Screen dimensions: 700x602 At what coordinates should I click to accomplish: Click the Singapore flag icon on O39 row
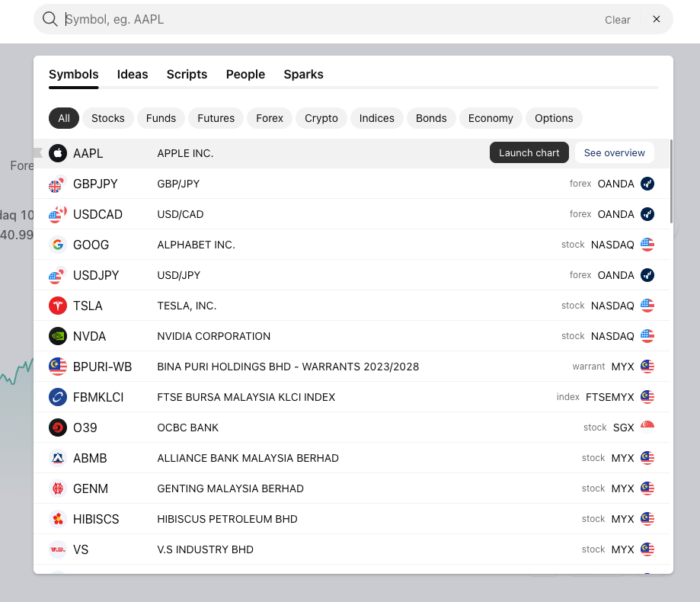tap(647, 427)
